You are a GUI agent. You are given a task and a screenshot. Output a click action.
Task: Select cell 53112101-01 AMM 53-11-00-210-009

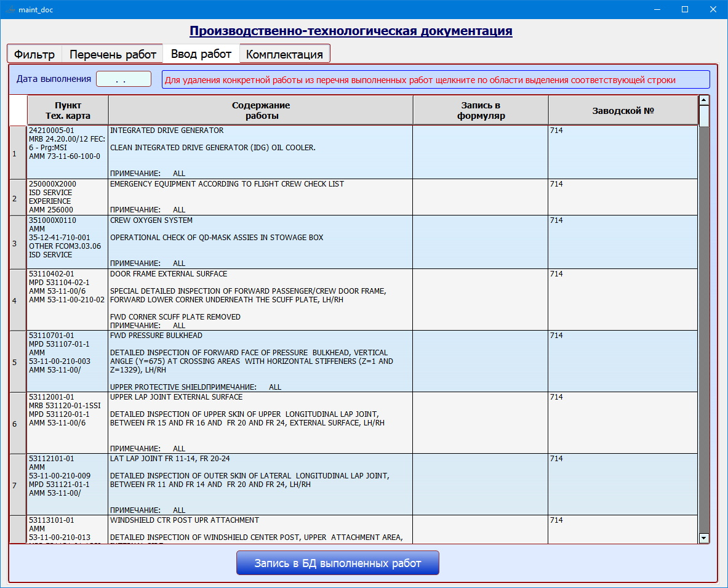[68, 485]
